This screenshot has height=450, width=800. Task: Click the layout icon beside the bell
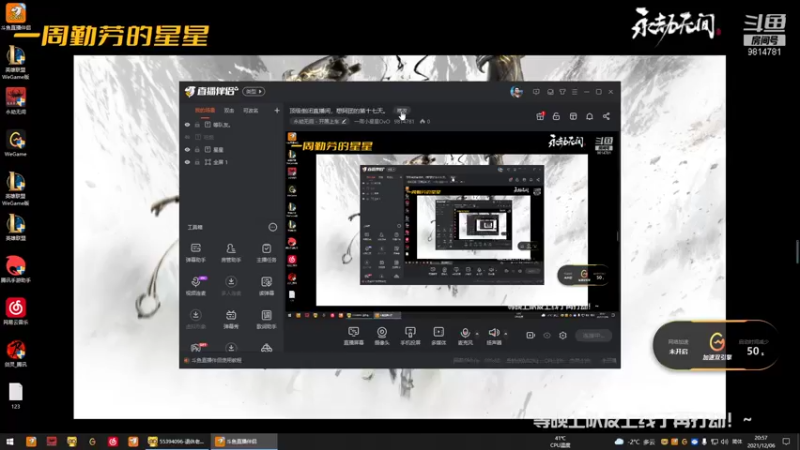point(573,116)
